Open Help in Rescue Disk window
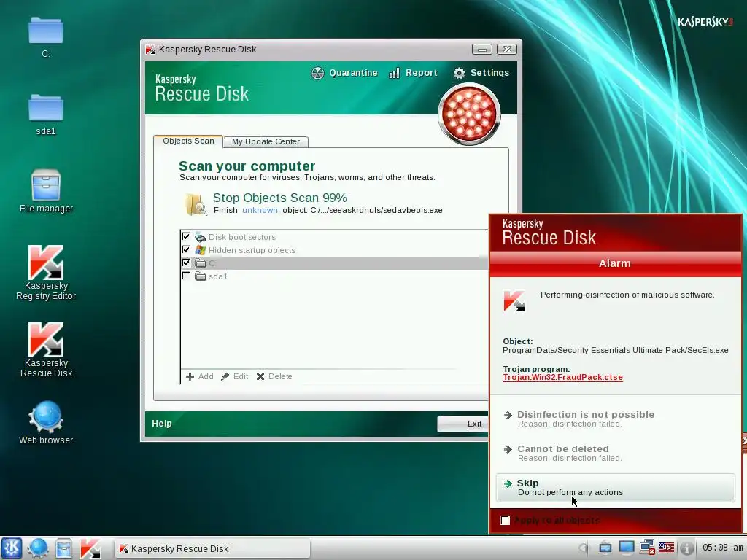This screenshot has width=747, height=560. tap(161, 424)
